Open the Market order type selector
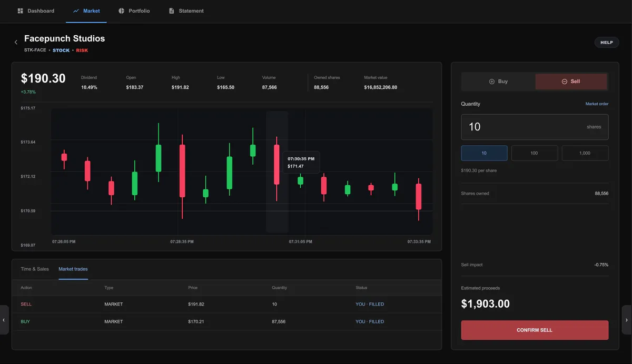This screenshot has height=364, width=632. (x=597, y=104)
